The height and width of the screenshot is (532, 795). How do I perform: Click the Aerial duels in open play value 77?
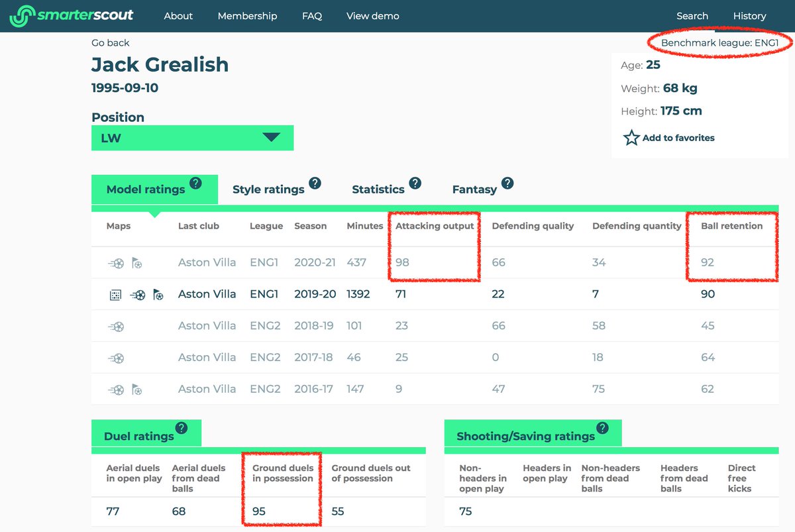point(113,511)
